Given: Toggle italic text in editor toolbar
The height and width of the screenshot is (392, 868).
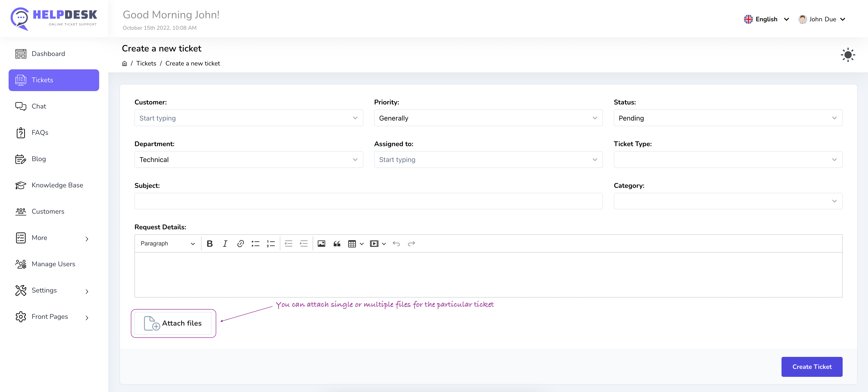Looking at the screenshot, I should (x=225, y=244).
